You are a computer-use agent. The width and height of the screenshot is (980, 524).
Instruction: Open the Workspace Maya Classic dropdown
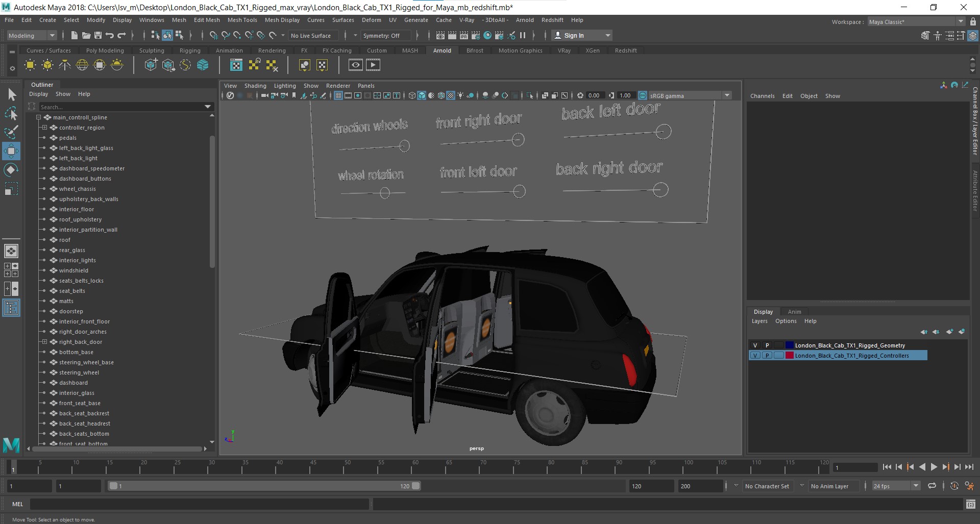pyautogui.click(x=916, y=22)
